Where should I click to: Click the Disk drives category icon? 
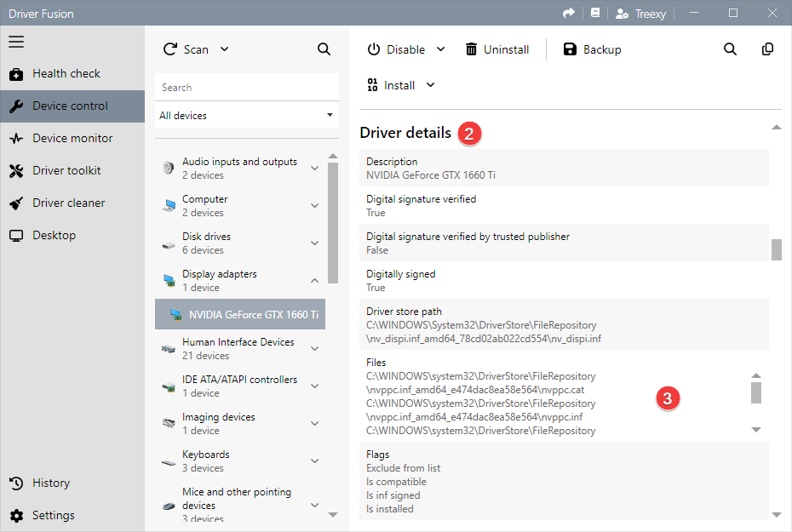pos(169,246)
